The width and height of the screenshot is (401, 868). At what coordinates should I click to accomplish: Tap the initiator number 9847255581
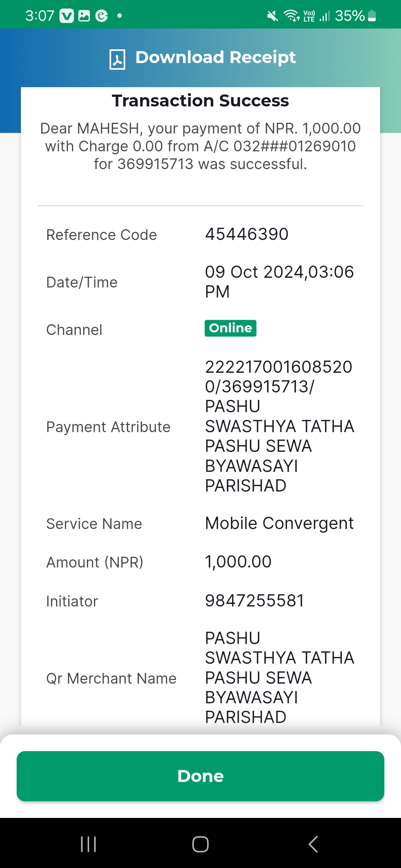coord(255,601)
